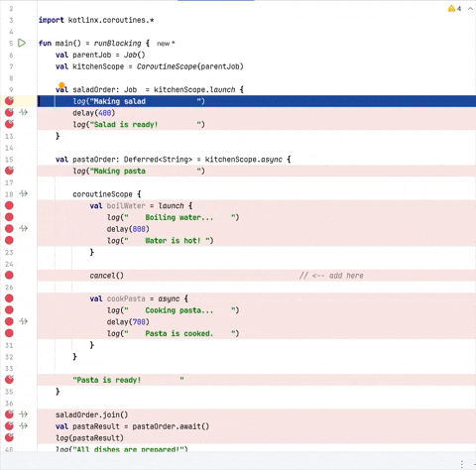Click line number 33 in the gutter
The width and height of the screenshot is (476, 470).
9,369
